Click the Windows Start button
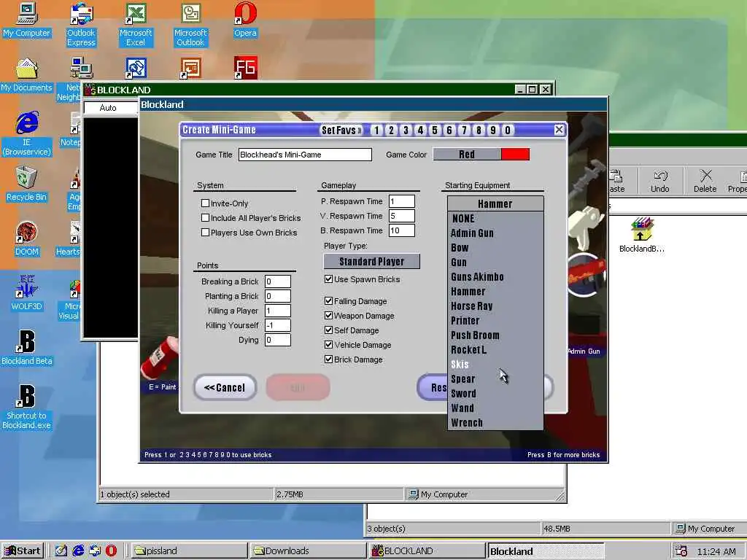The width and height of the screenshot is (747, 560). 23,551
